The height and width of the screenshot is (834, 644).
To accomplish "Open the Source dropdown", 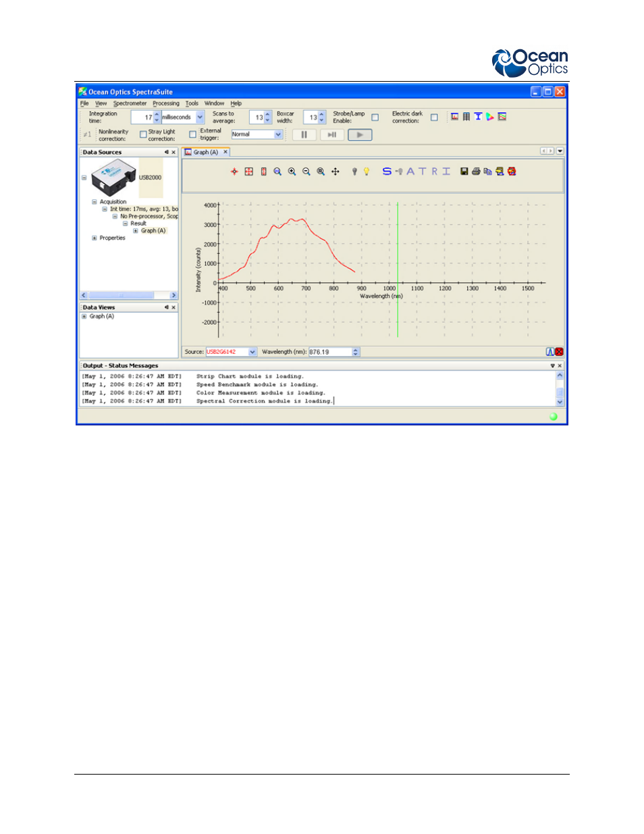I will (x=252, y=352).
